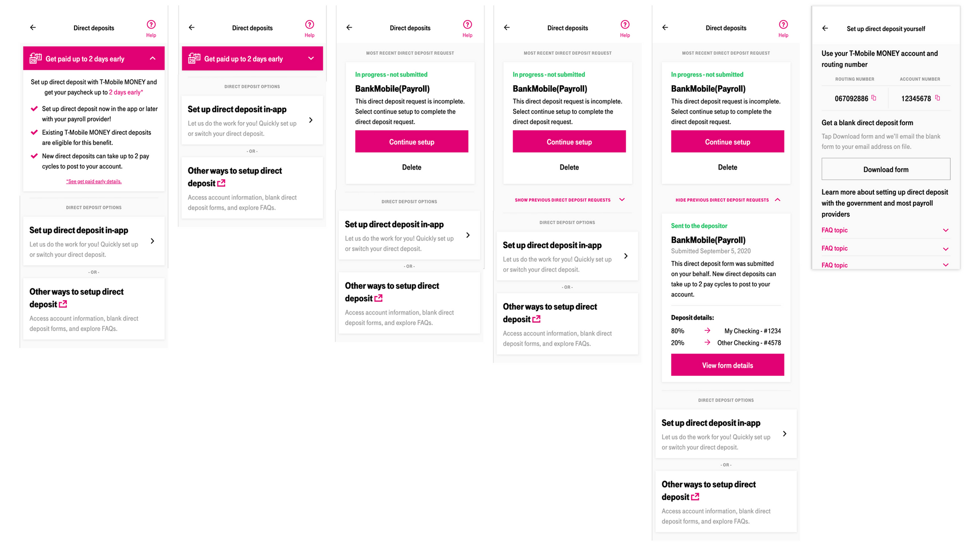Viewport: 980px width, 553px height.
Task: Click the Download form button
Action: tap(886, 170)
